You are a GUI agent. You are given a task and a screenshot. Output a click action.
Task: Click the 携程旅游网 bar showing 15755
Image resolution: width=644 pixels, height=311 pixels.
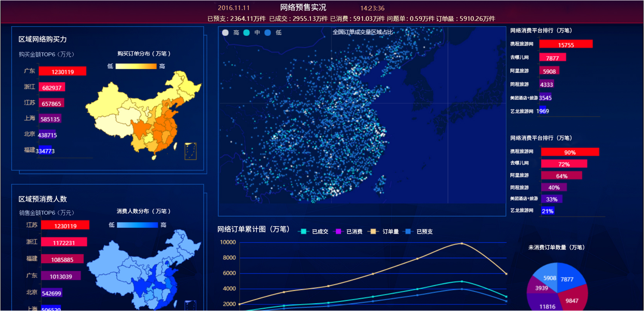click(566, 44)
